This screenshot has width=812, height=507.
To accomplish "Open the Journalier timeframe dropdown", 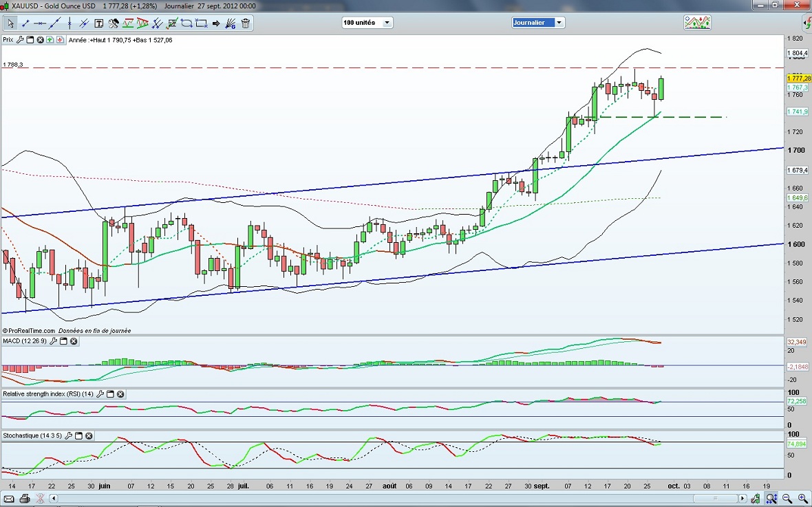I will tap(538, 23).
